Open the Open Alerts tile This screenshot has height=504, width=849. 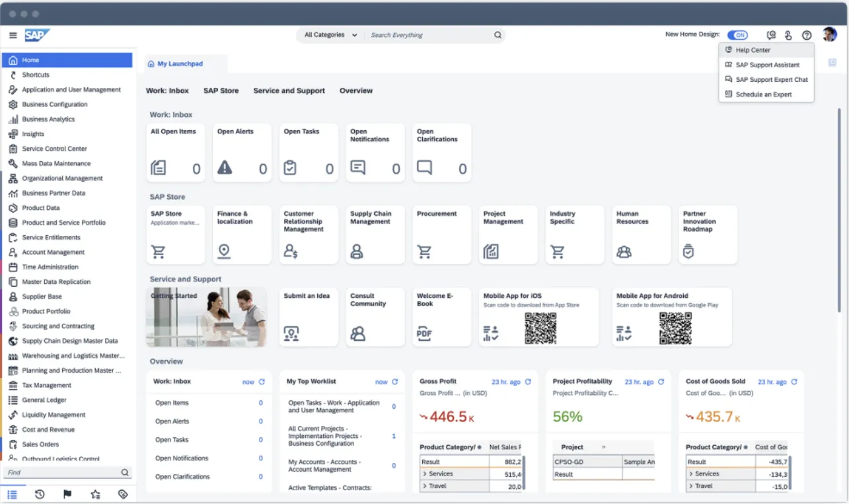point(242,153)
